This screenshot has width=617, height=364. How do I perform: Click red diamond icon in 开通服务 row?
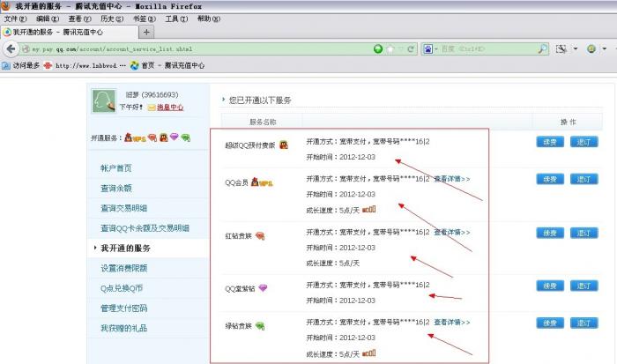click(152, 137)
